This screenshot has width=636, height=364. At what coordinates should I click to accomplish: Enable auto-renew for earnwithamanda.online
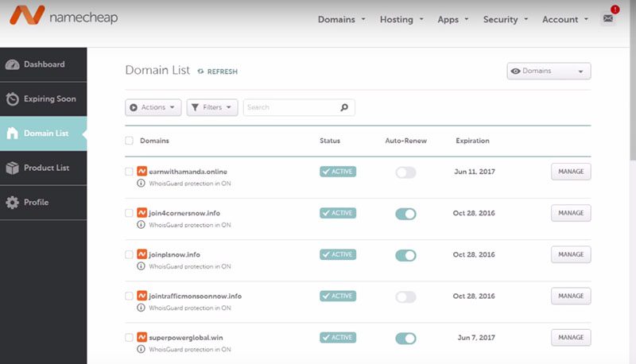coord(405,172)
